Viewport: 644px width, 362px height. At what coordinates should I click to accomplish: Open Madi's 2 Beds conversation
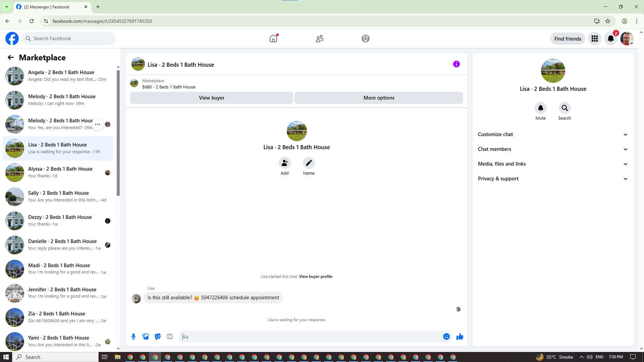(x=58, y=269)
